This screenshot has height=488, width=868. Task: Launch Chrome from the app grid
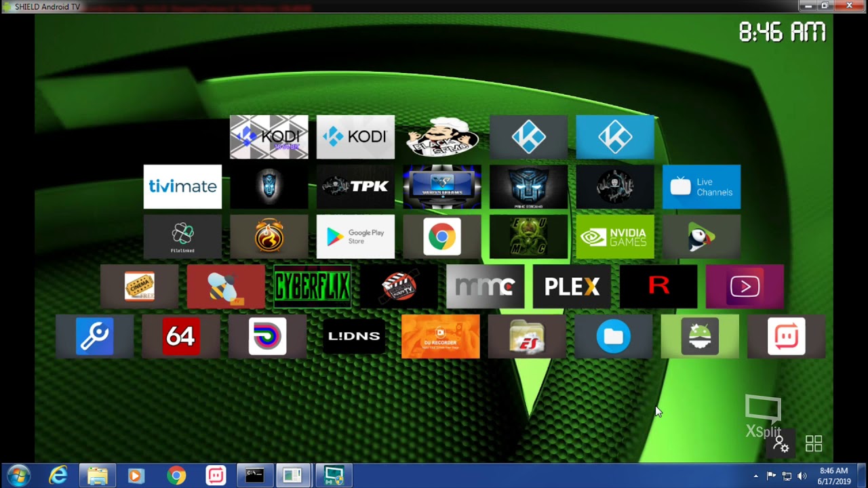click(442, 237)
